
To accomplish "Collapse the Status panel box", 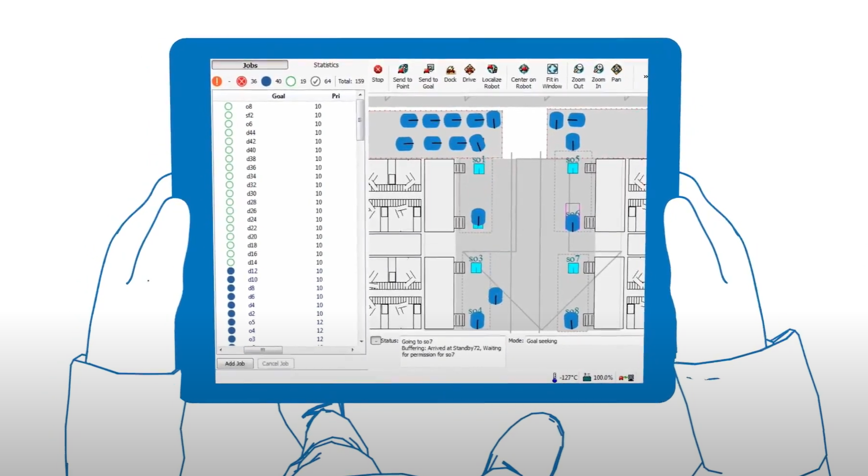I will [x=375, y=340].
